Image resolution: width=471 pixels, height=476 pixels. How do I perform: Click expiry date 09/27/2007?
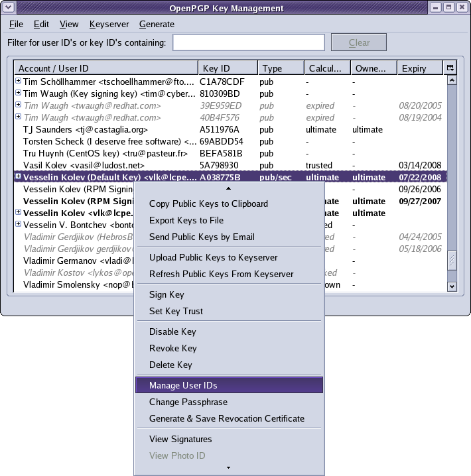coord(420,202)
